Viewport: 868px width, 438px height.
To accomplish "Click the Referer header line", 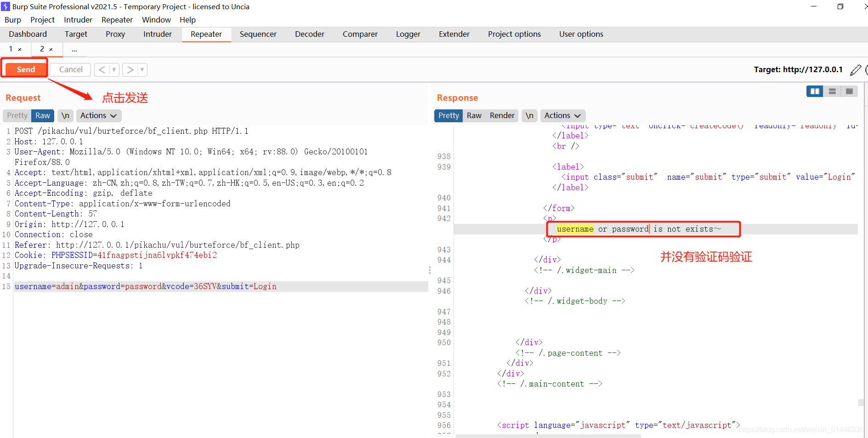I will [157, 245].
